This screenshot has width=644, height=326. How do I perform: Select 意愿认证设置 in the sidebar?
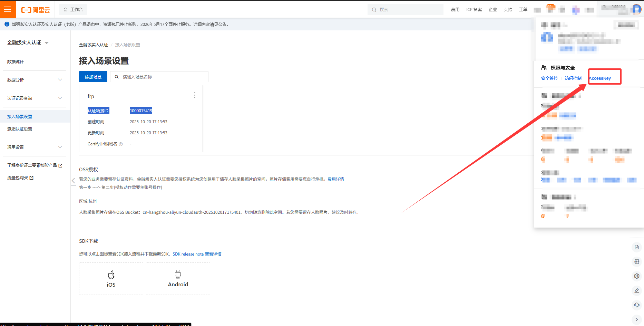(20, 129)
